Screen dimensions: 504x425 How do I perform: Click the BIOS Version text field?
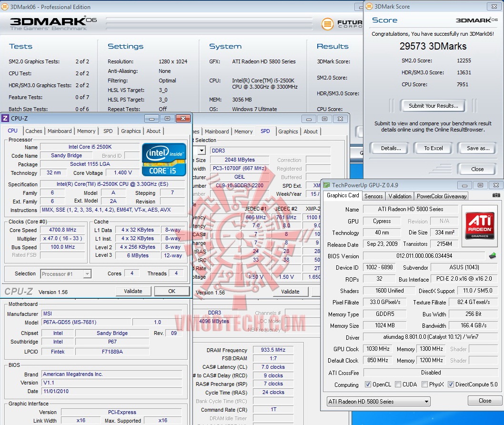pyautogui.click(x=423, y=256)
